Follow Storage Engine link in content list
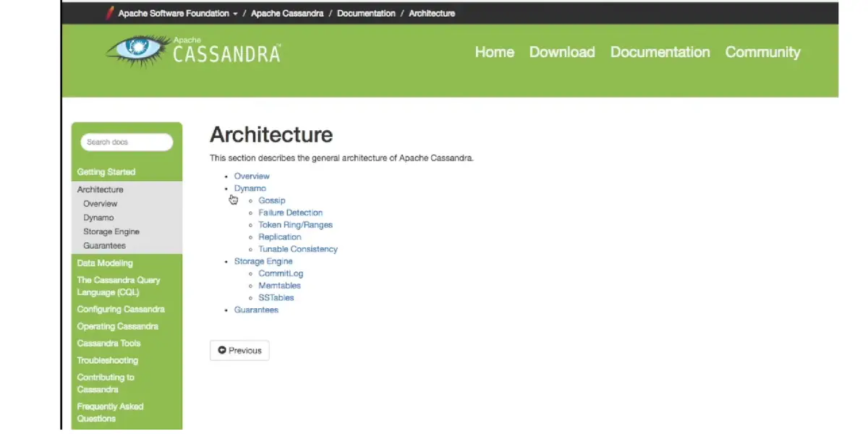 click(x=263, y=261)
